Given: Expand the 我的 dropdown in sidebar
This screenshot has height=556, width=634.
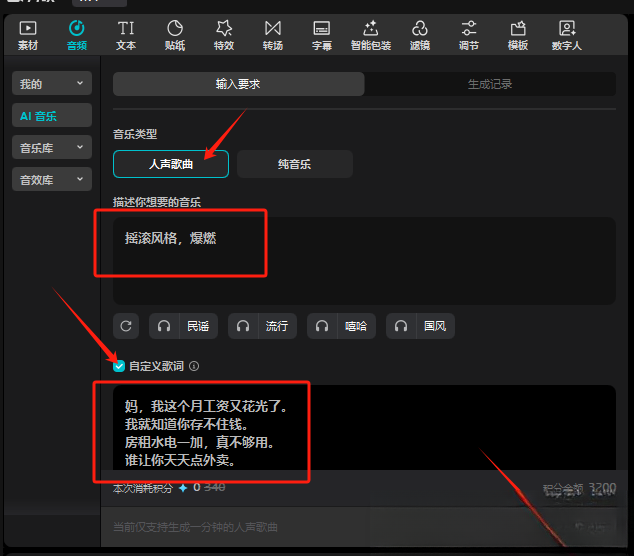Looking at the screenshot, I should (x=52, y=83).
